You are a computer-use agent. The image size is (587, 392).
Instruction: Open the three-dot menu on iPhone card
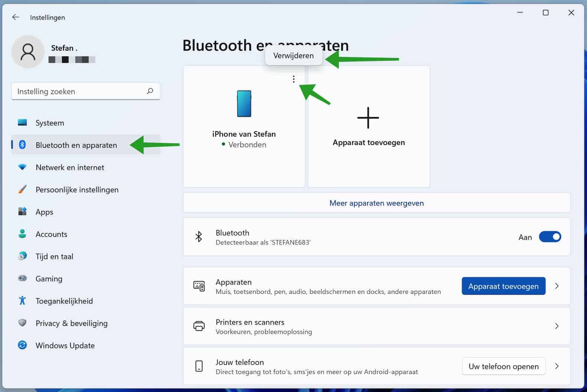(293, 79)
